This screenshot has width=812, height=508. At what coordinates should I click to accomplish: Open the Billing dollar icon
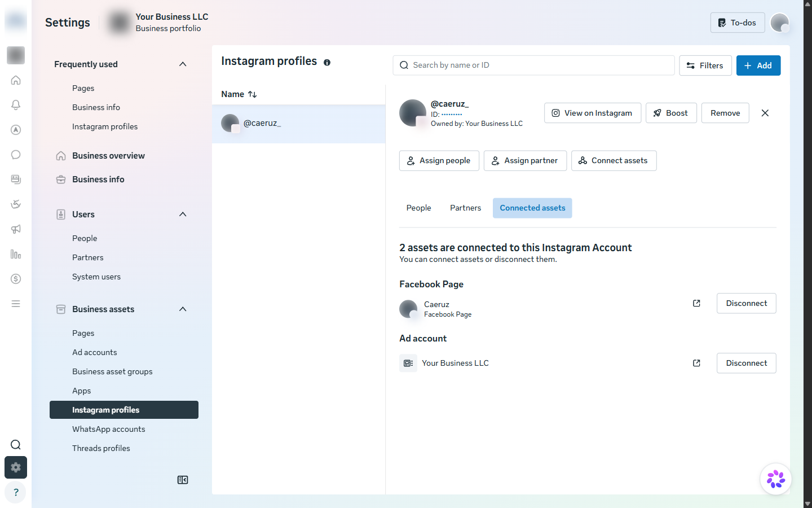pos(16,279)
